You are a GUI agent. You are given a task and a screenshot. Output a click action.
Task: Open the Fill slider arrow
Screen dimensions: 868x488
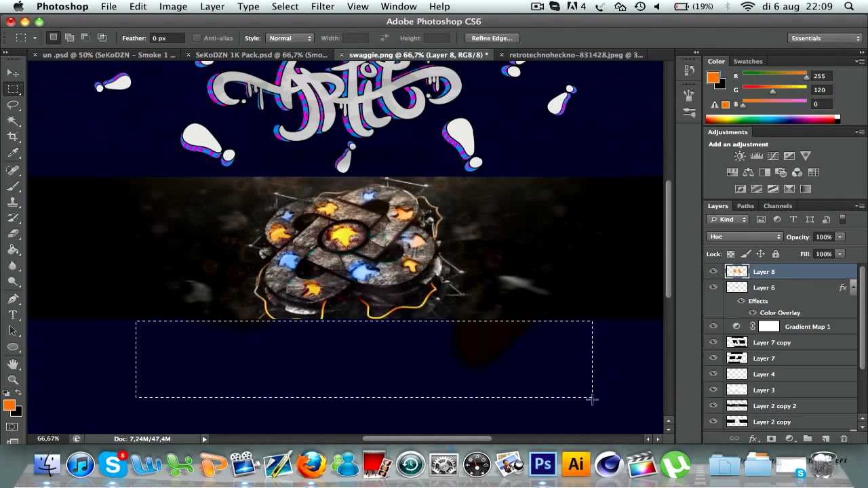[x=840, y=254]
